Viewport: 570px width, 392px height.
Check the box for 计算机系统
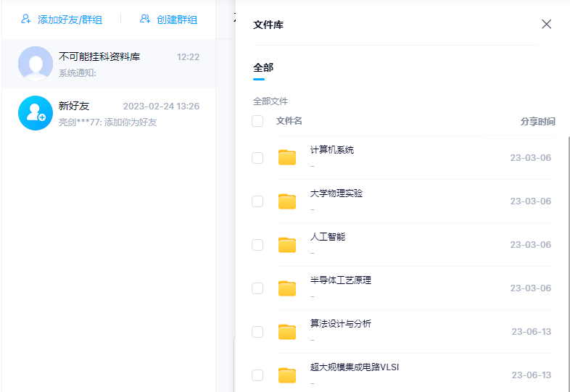point(257,158)
